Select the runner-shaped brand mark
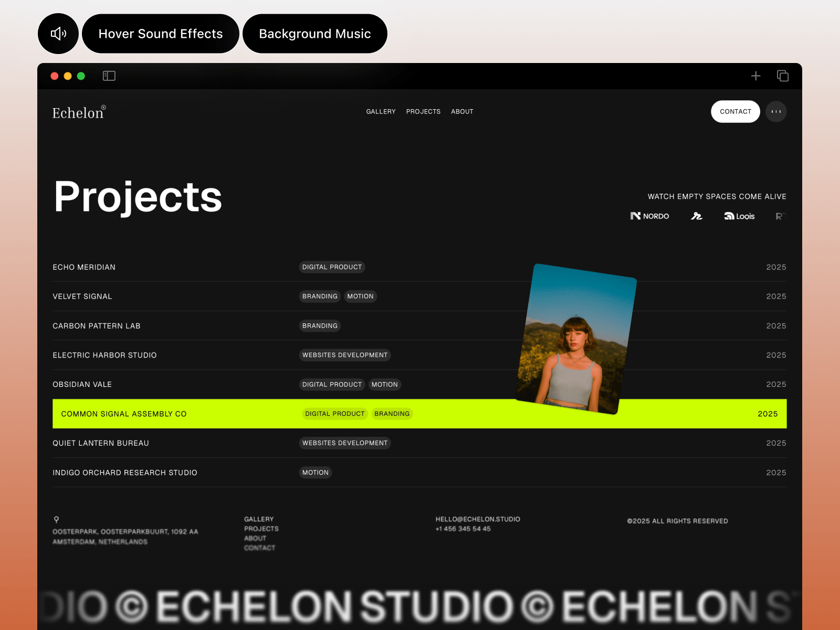 (x=697, y=216)
